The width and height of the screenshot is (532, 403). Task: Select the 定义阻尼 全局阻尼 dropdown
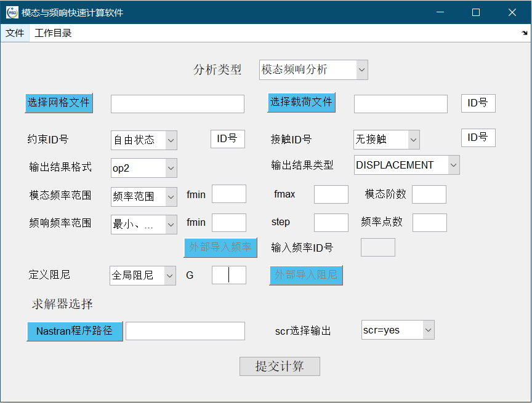pos(143,276)
